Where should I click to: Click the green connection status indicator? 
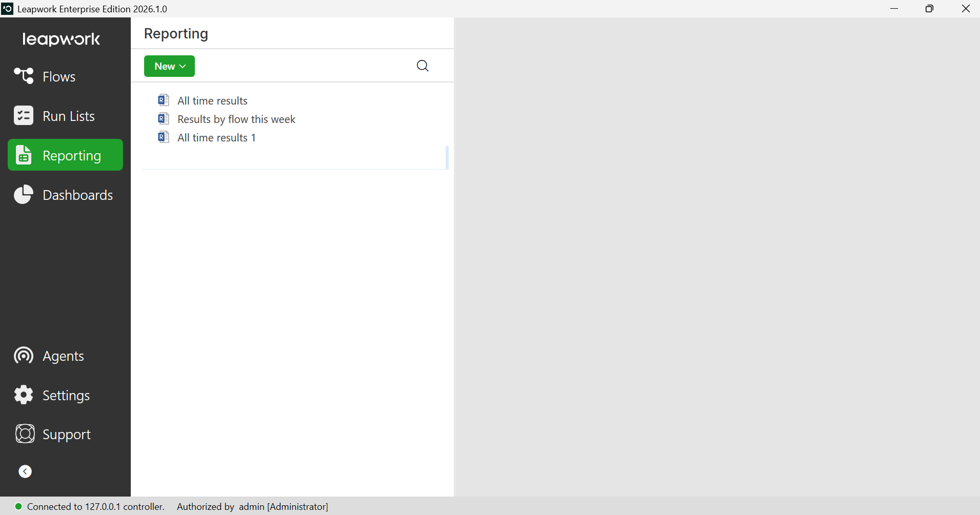click(x=18, y=506)
